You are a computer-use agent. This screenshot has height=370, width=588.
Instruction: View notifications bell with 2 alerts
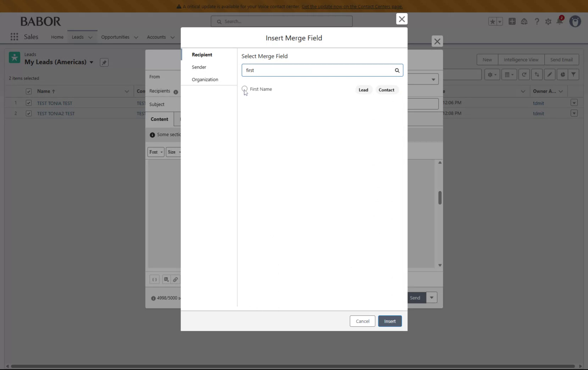560,21
